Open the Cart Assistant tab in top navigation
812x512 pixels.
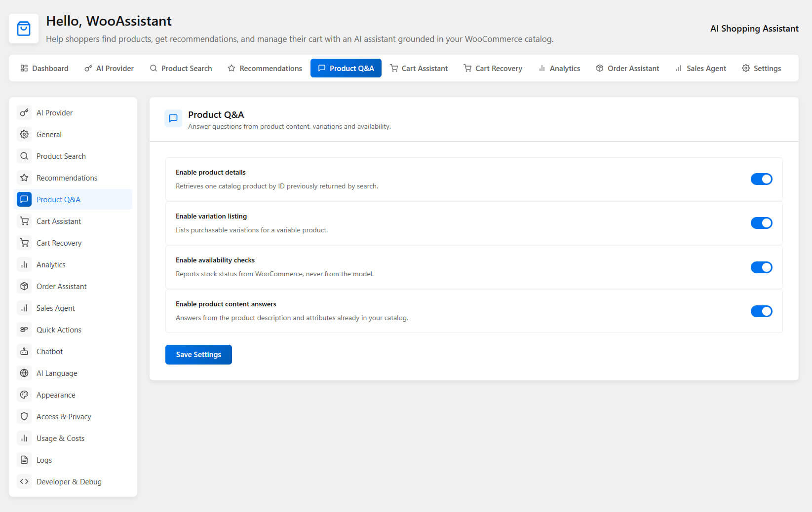tap(419, 69)
